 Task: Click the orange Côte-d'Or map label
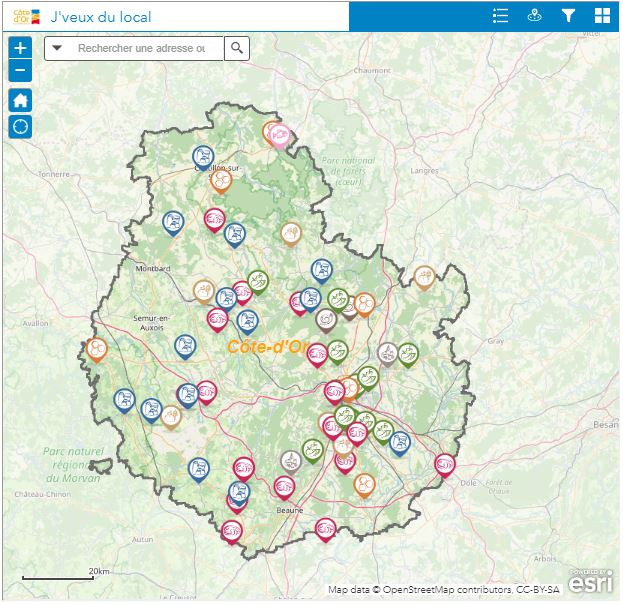point(267,347)
